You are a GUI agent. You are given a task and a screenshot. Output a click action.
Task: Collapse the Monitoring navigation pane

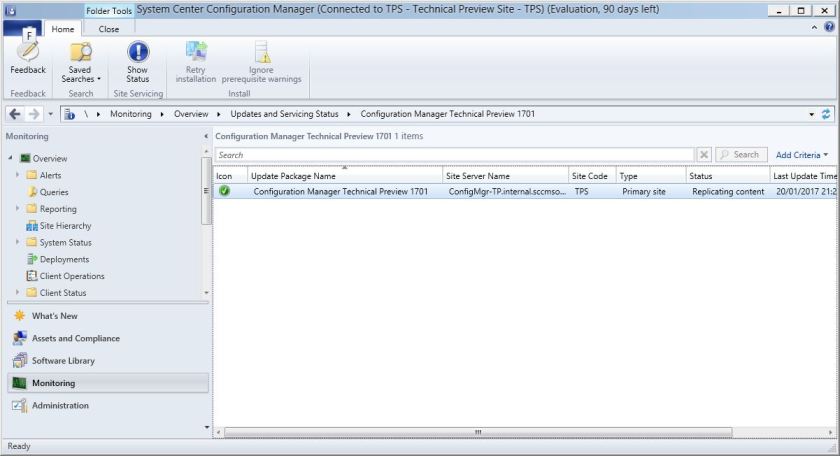pyautogui.click(x=206, y=136)
